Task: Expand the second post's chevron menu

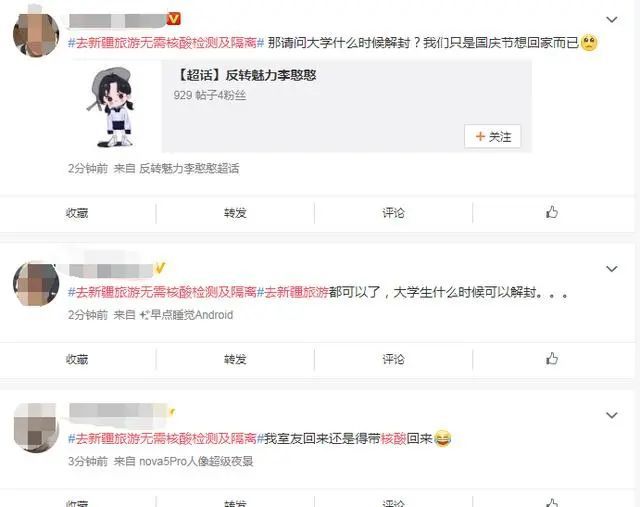Action: (x=611, y=269)
